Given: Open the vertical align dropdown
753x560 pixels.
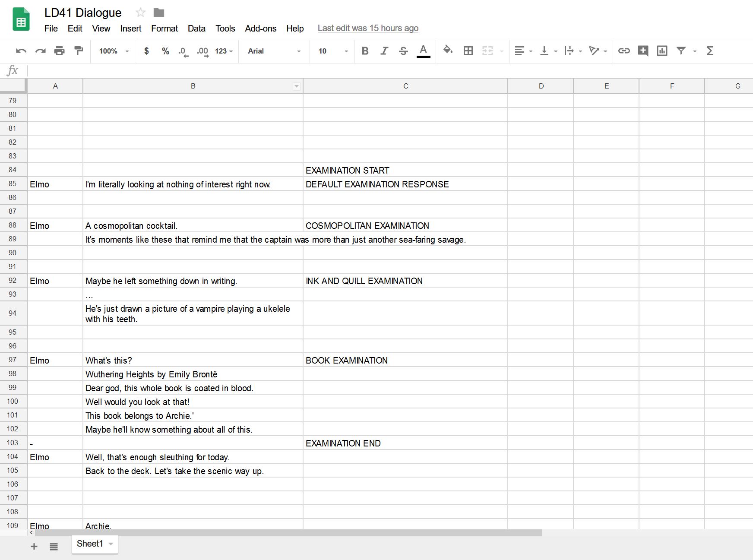Looking at the screenshot, I should pos(549,51).
